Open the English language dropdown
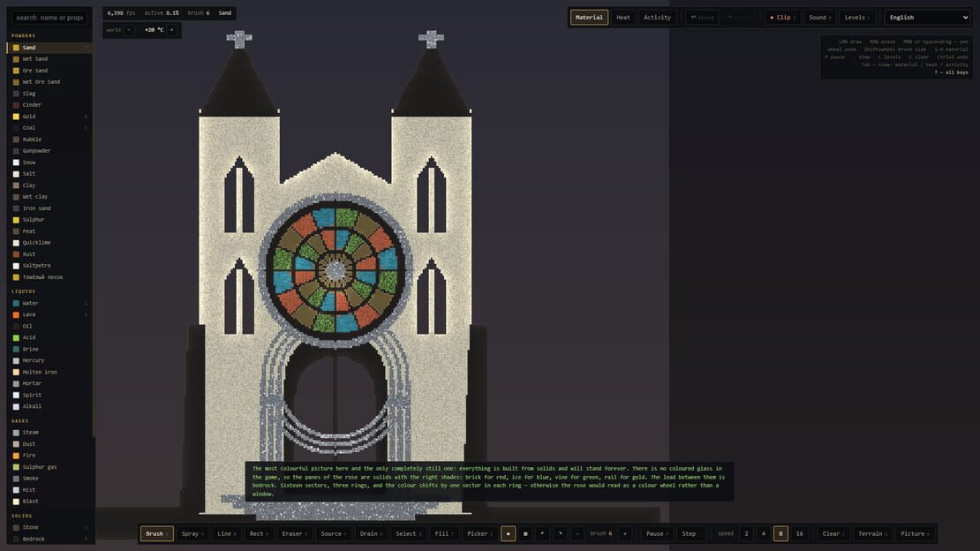 928,18
